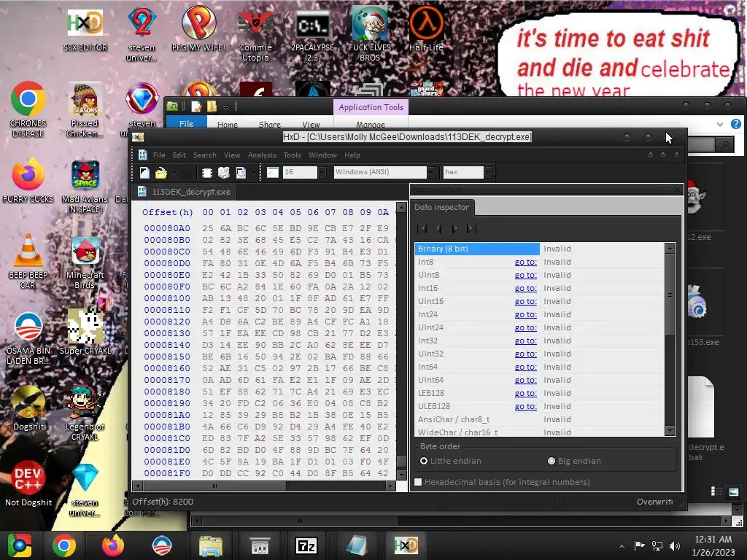Click the bytes per row field showing 16
Viewport: 747px width, 560px height.
coord(300,172)
